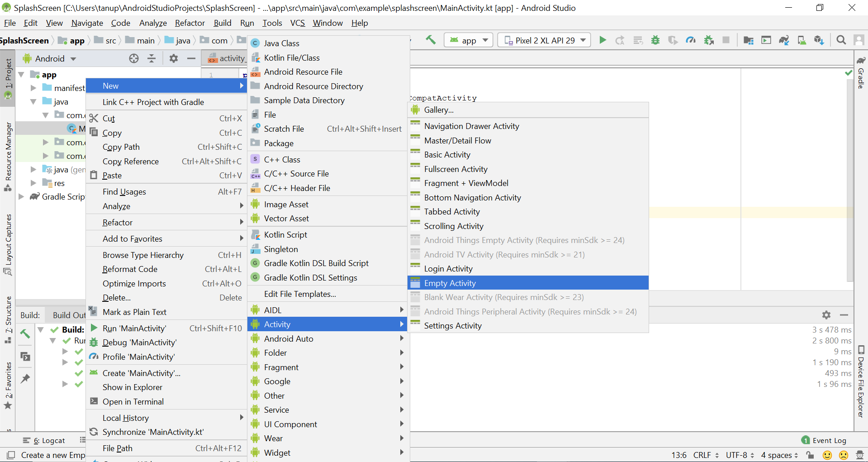
Task: Click the Collapse All icon in project panel
Action: 152,58
